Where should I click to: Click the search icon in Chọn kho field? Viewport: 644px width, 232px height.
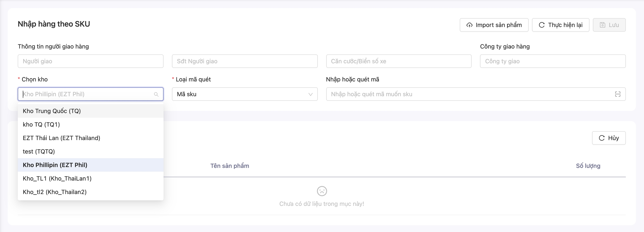(x=156, y=94)
